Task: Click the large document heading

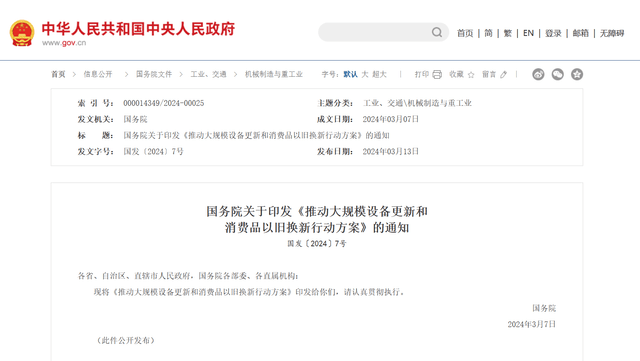Action: point(317,219)
